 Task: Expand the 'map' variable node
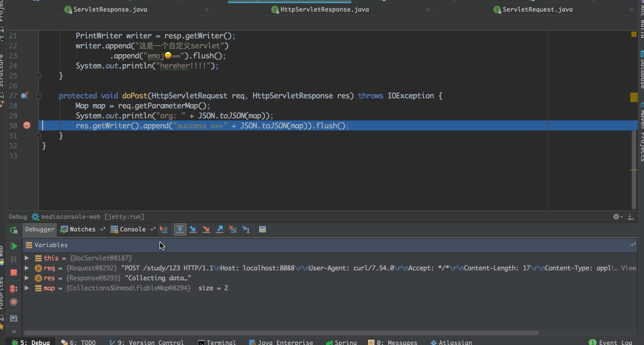[27, 288]
